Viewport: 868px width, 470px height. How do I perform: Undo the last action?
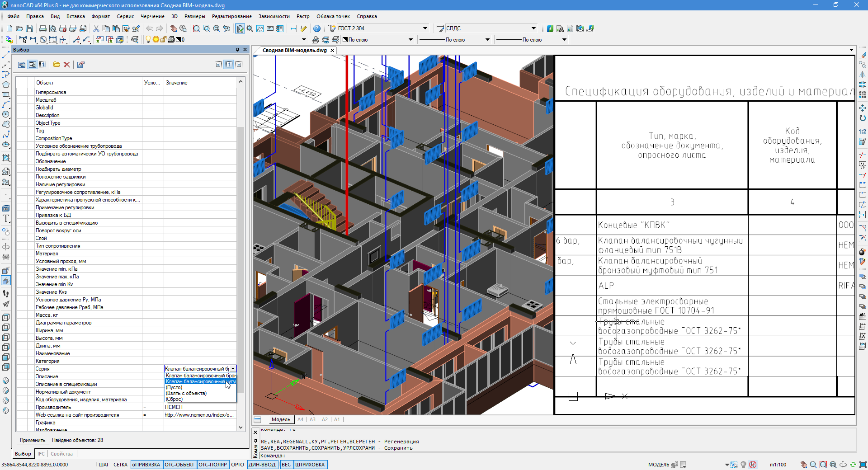(150, 28)
